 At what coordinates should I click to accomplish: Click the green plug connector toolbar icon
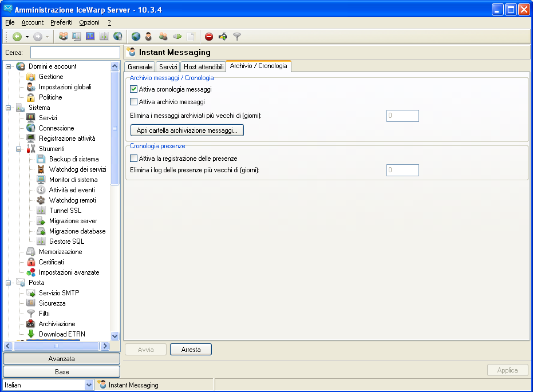tap(177, 37)
